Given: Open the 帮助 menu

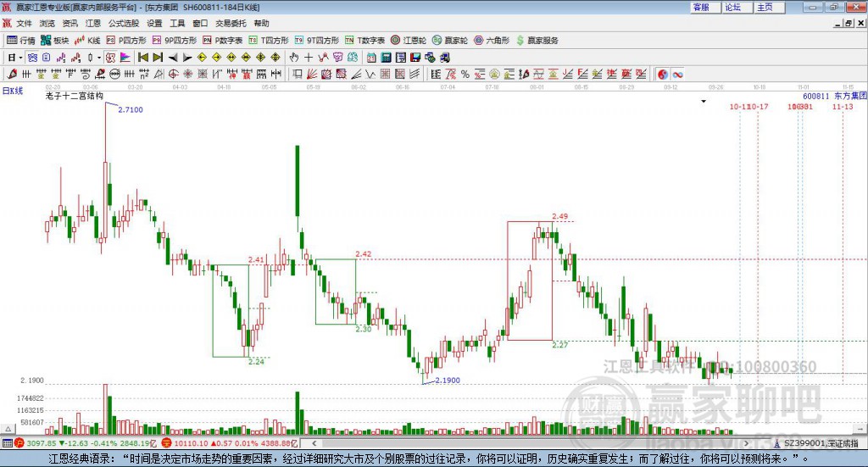Looking at the screenshot, I should click(261, 23).
